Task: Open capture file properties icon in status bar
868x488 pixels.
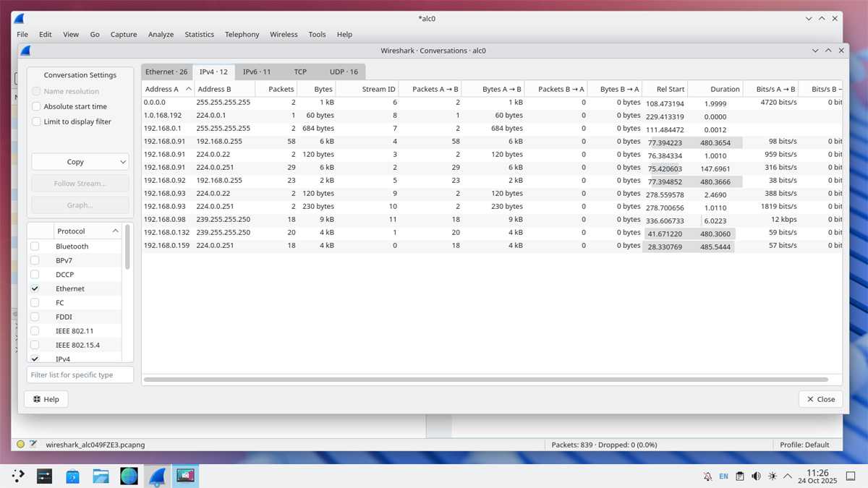Action: (x=33, y=445)
